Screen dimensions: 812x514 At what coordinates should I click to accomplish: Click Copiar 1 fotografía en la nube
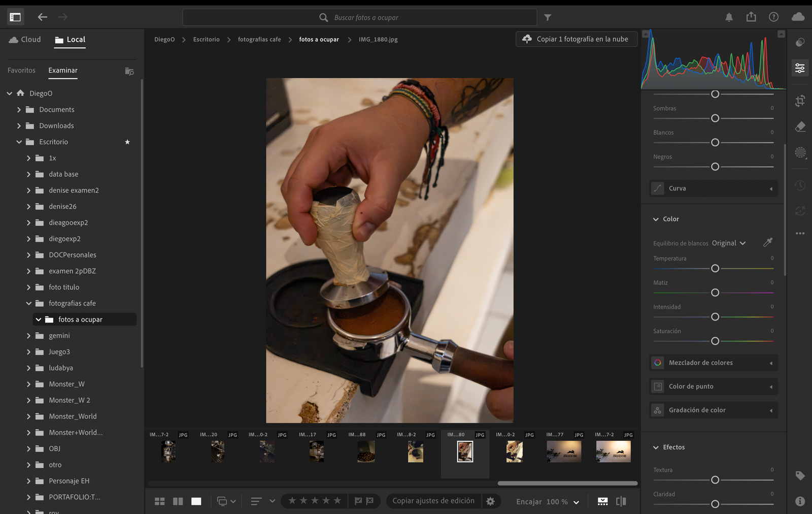[577, 39]
